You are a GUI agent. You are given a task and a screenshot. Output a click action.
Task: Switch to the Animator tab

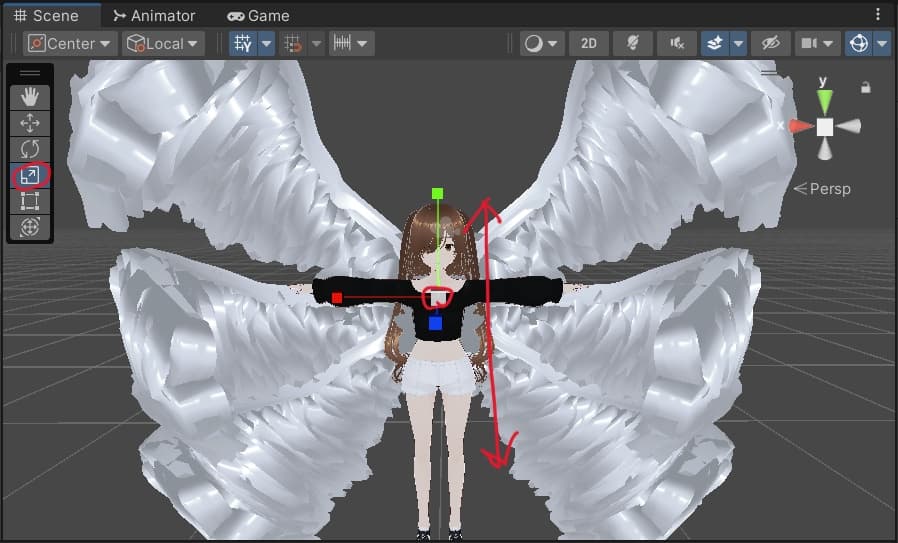(154, 16)
